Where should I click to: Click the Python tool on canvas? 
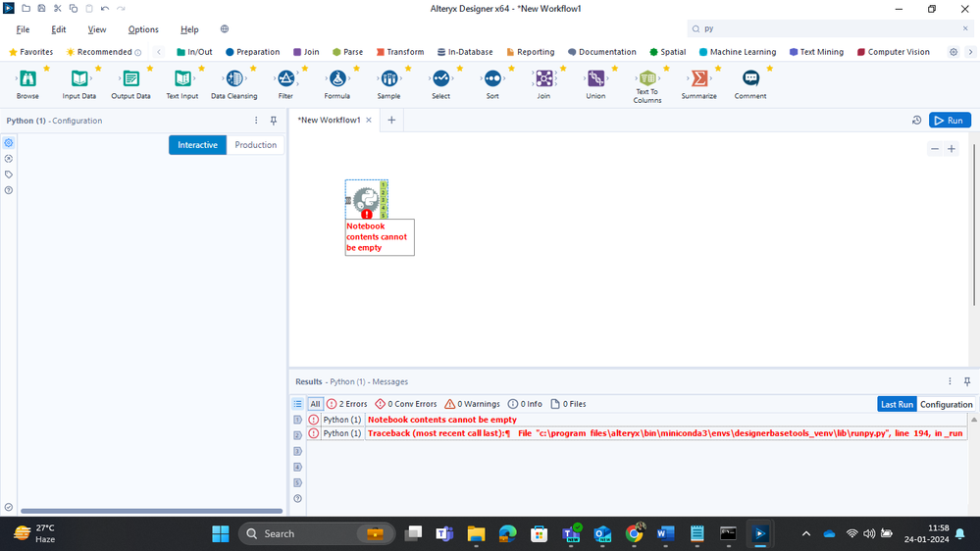click(366, 200)
